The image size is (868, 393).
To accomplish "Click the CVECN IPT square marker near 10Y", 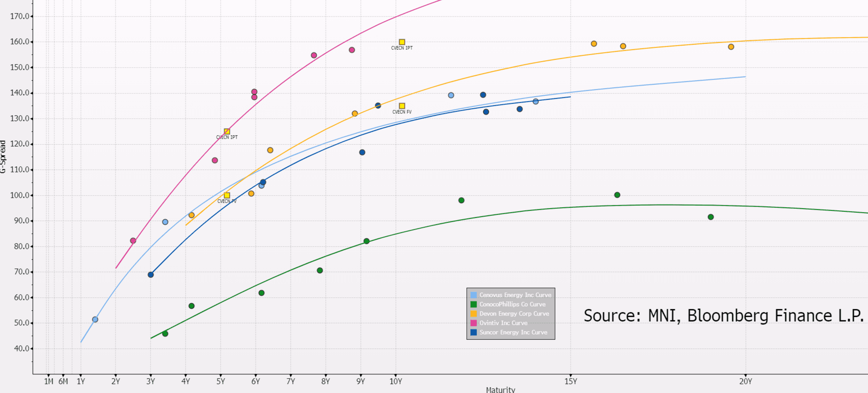I will click(x=402, y=42).
